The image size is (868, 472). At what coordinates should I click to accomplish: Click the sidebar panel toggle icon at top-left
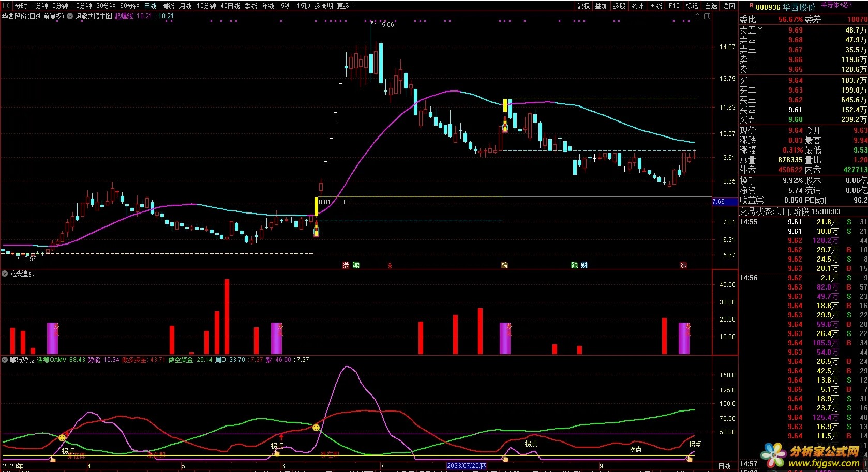pos(6,6)
